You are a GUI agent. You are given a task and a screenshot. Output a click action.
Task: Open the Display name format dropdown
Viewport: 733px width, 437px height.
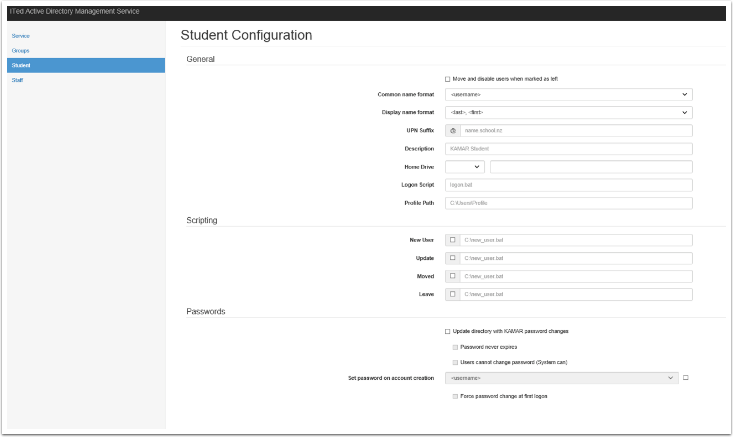[568, 112]
